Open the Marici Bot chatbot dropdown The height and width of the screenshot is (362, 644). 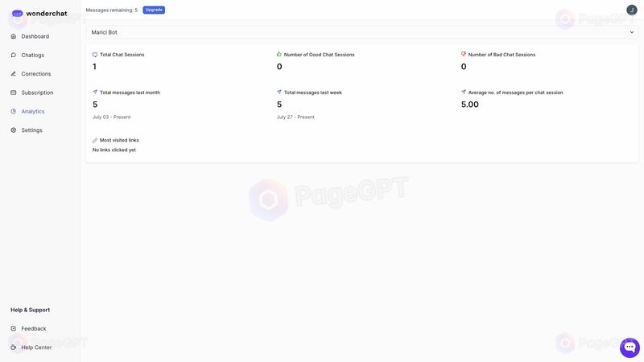click(x=361, y=32)
